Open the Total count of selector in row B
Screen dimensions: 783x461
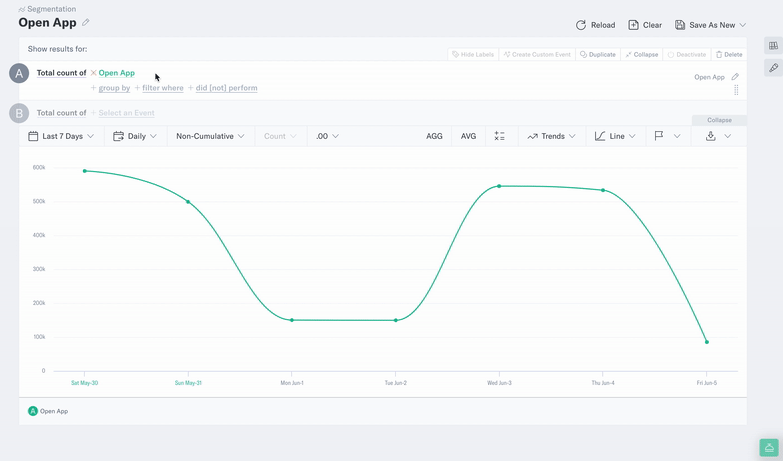click(x=61, y=113)
